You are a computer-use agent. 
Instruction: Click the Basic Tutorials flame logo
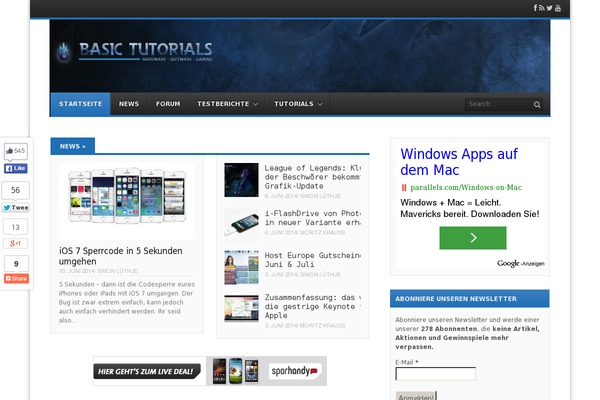click(64, 52)
